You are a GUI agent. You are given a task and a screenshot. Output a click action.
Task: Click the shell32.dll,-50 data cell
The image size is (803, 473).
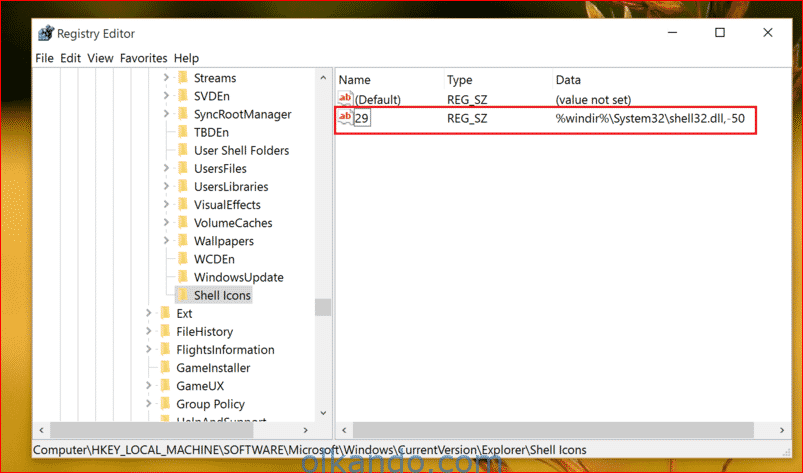(650, 118)
